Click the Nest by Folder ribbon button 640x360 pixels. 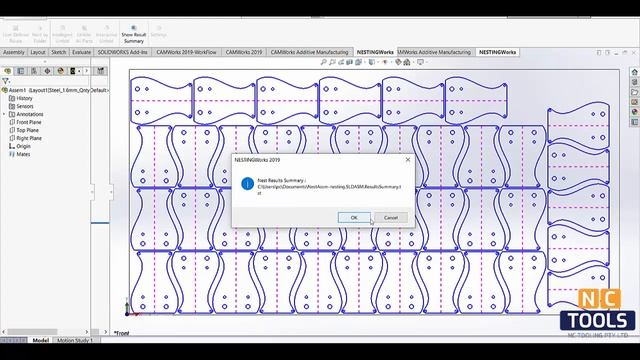tap(40, 34)
